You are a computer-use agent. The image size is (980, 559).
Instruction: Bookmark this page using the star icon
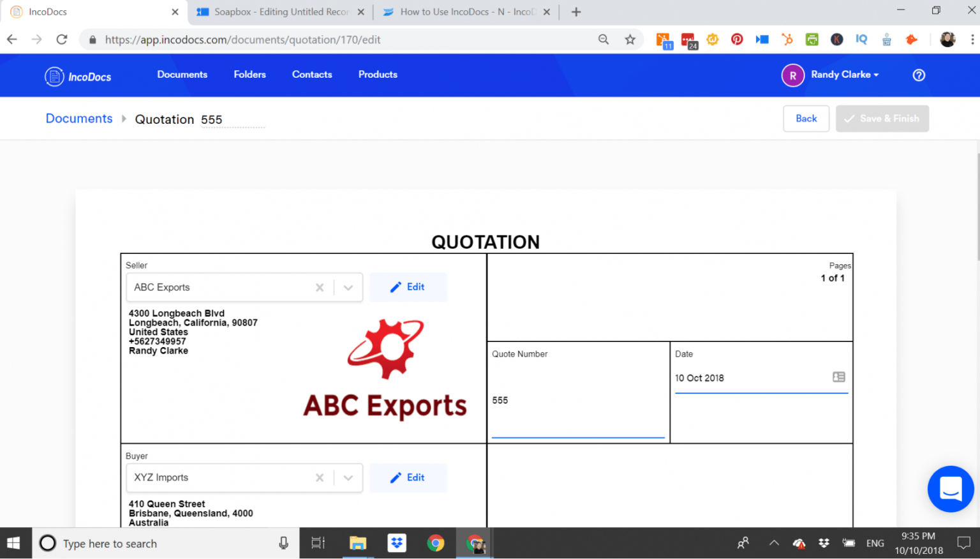[x=630, y=39]
